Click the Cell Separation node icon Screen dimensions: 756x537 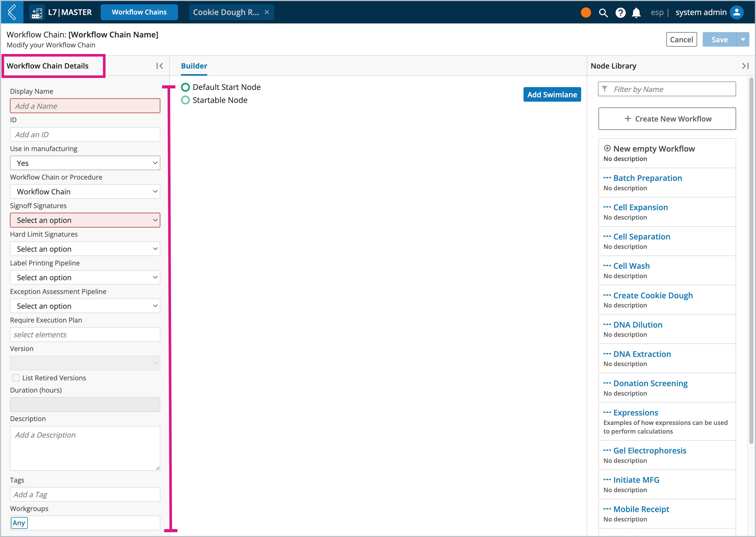point(607,236)
